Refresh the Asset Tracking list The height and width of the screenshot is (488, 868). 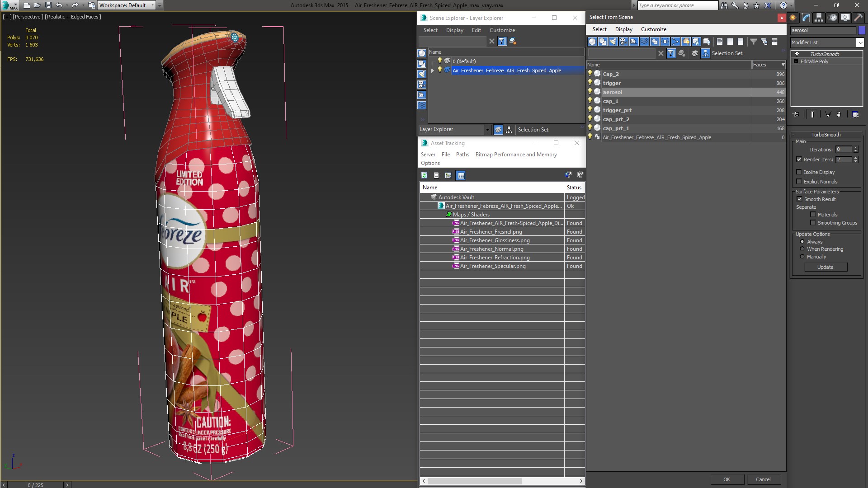click(424, 175)
